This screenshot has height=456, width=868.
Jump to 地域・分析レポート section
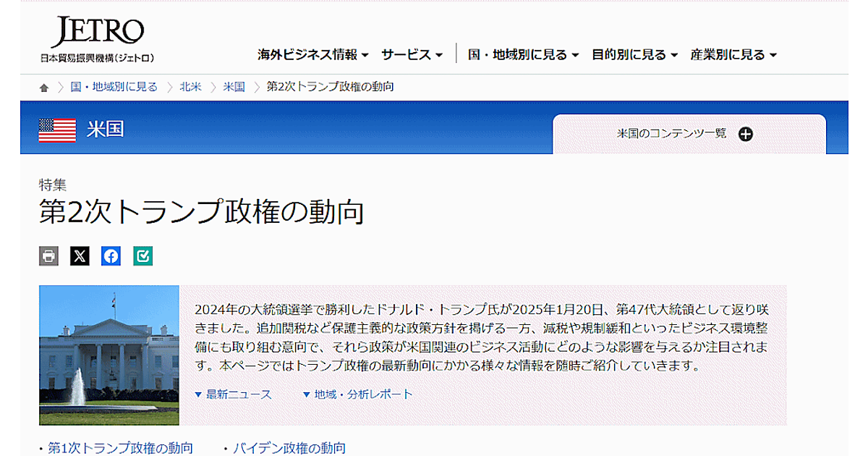357,394
